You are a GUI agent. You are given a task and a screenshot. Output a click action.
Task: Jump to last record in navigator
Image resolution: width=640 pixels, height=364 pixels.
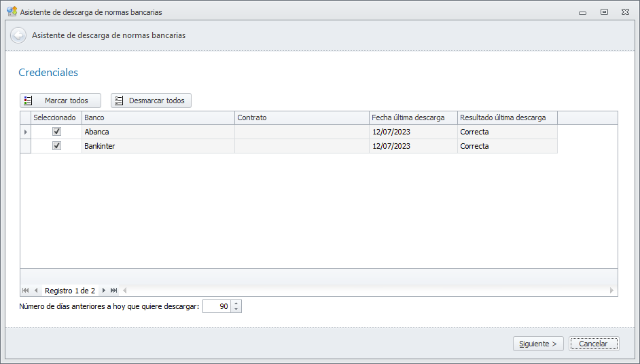(114, 291)
